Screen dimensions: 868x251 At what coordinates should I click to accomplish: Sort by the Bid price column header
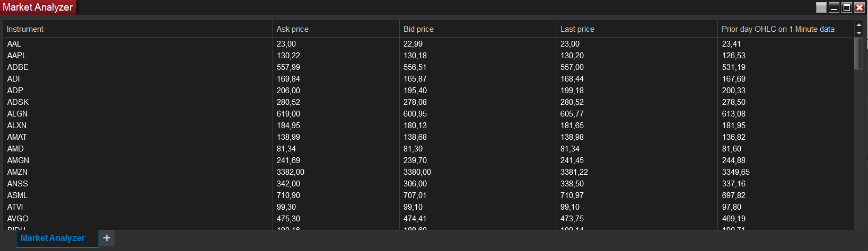tap(418, 29)
